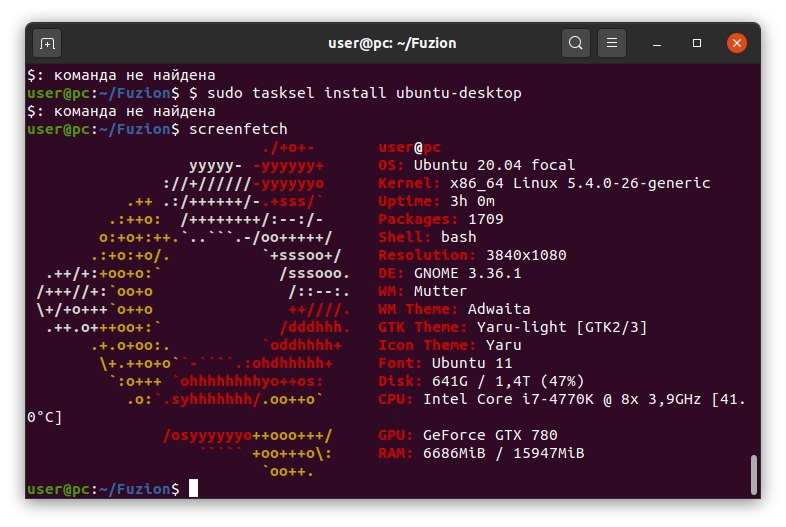
Task: Click the terminal scrollbar handle
Action: 754,474
